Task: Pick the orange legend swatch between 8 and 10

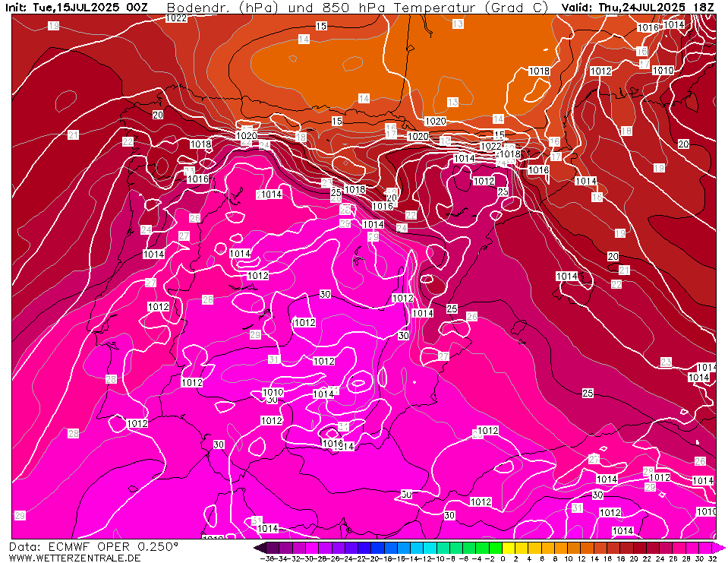Action: click(x=561, y=548)
